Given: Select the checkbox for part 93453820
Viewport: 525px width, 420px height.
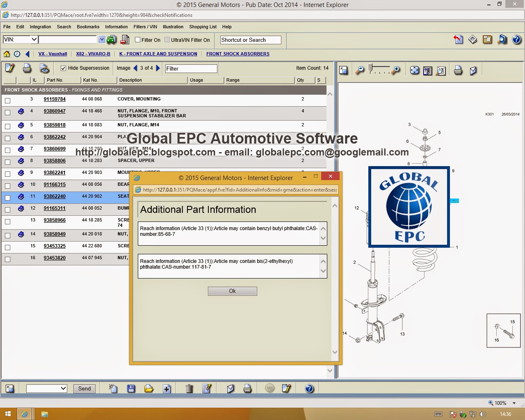Looking at the screenshot, I should click(x=7, y=259).
